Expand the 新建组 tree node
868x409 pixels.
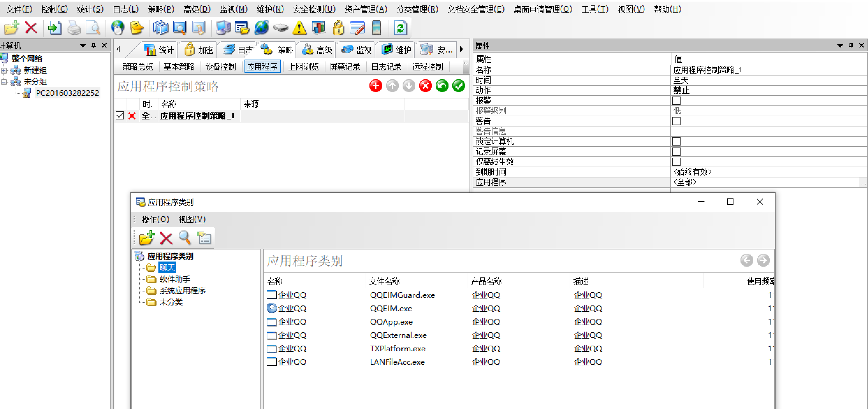coord(4,70)
